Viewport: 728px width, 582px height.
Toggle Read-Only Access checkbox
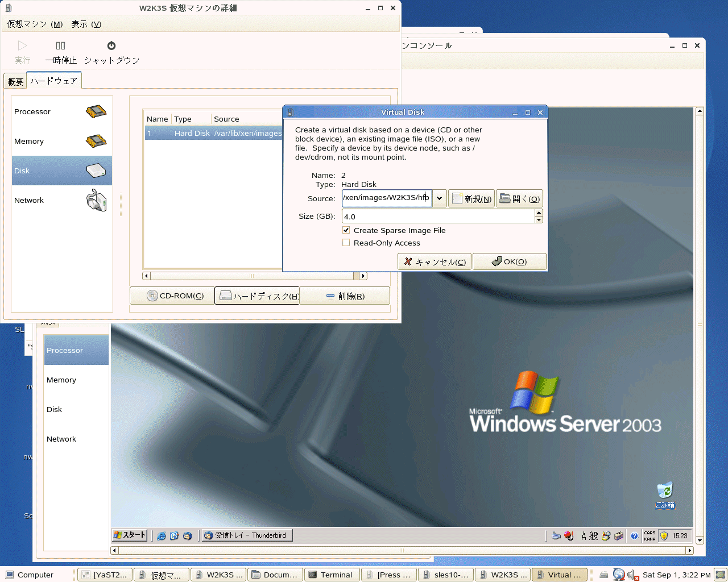tap(346, 243)
